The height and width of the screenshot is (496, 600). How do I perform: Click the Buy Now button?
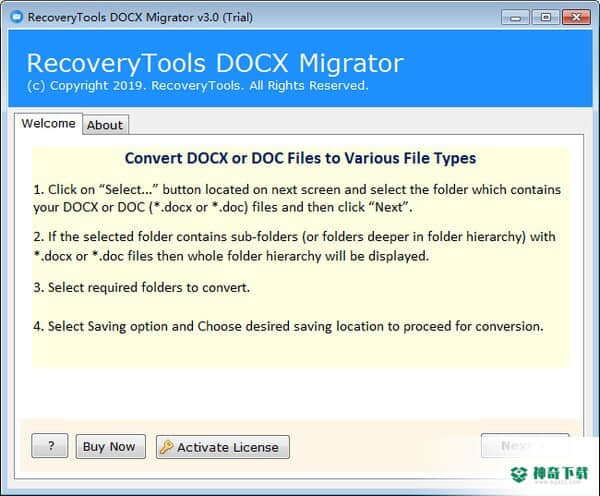[x=111, y=446]
